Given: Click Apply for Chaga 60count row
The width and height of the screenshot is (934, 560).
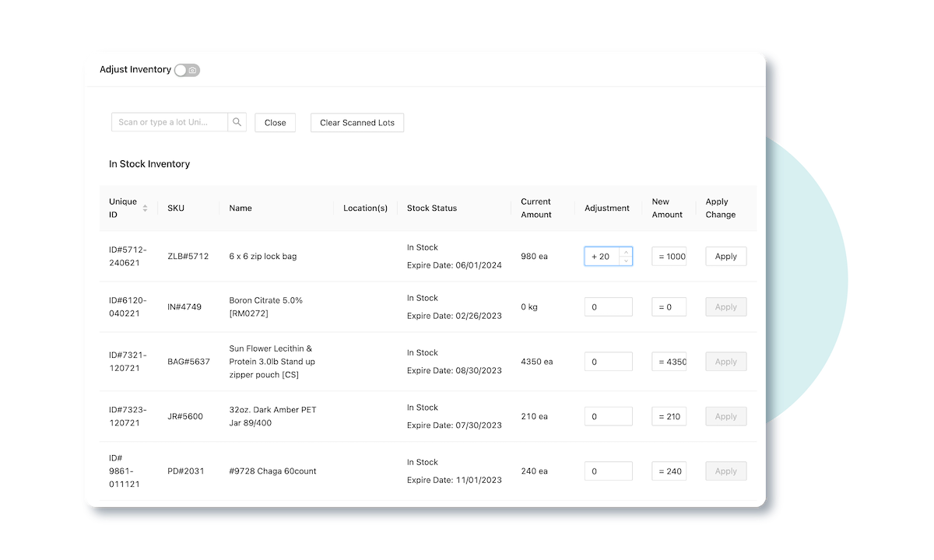Looking at the screenshot, I should tap(726, 471).
